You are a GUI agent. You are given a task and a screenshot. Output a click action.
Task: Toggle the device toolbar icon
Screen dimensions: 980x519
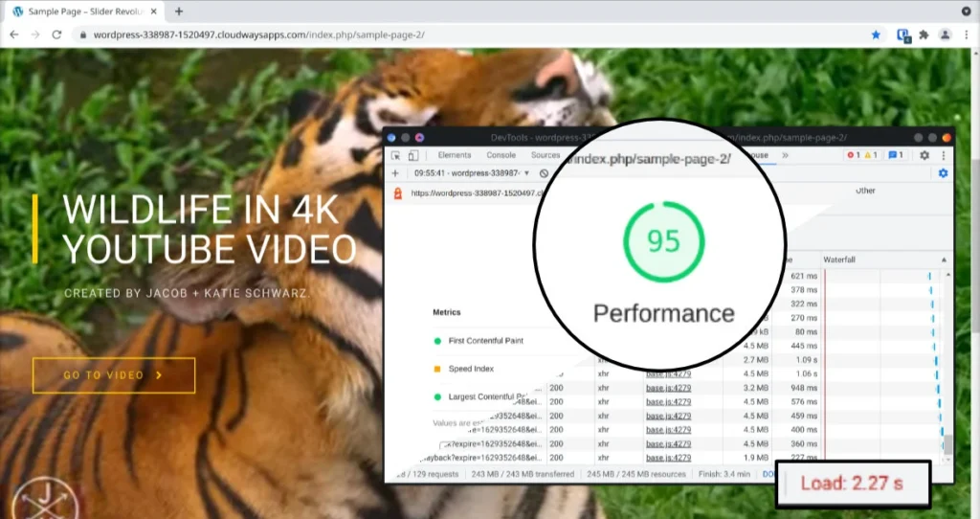(413, 155)
